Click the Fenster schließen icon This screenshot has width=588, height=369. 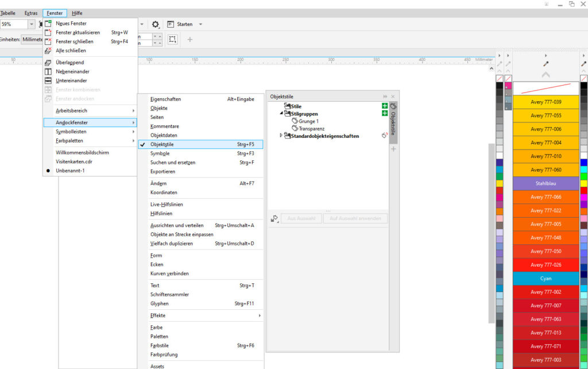click(x=48, y=41)
